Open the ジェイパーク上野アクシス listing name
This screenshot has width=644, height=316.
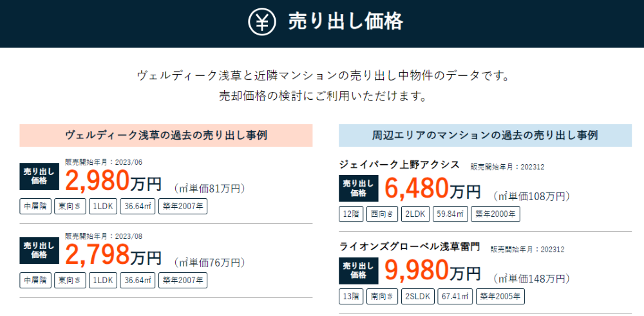tap(400, 165)
